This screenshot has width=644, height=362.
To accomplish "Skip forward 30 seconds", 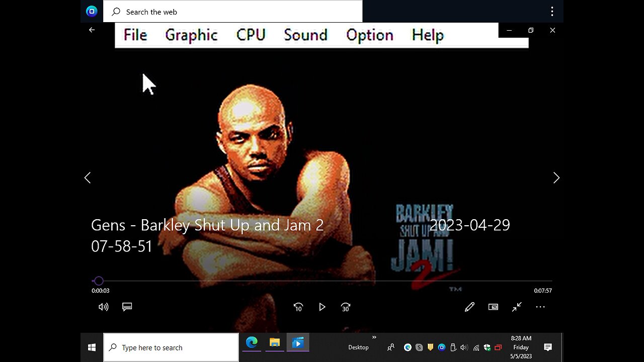I will 346,307.
